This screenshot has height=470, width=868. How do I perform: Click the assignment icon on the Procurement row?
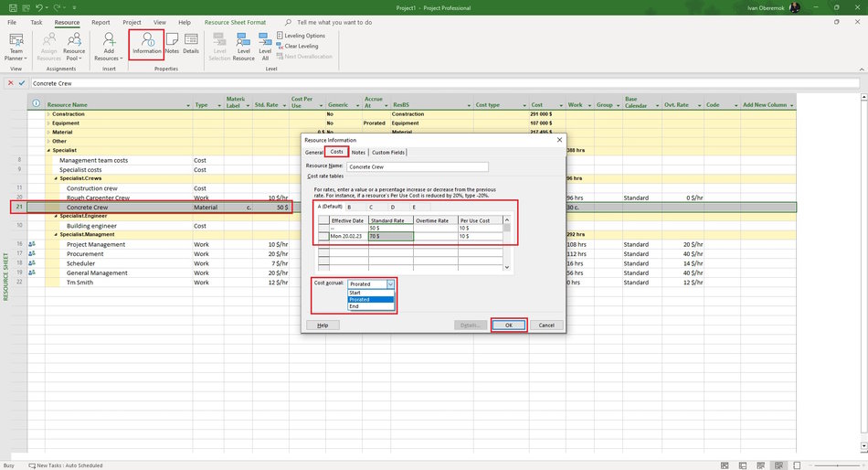click(32, 253)
